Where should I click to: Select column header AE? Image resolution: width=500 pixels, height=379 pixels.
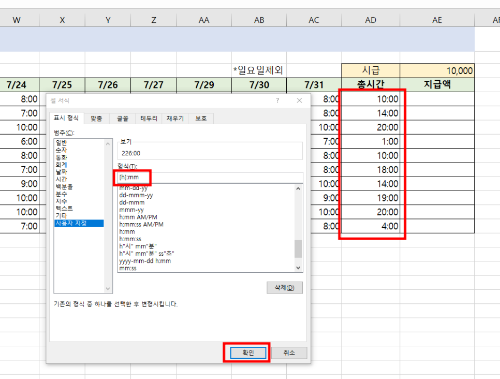tap(437, 20)
